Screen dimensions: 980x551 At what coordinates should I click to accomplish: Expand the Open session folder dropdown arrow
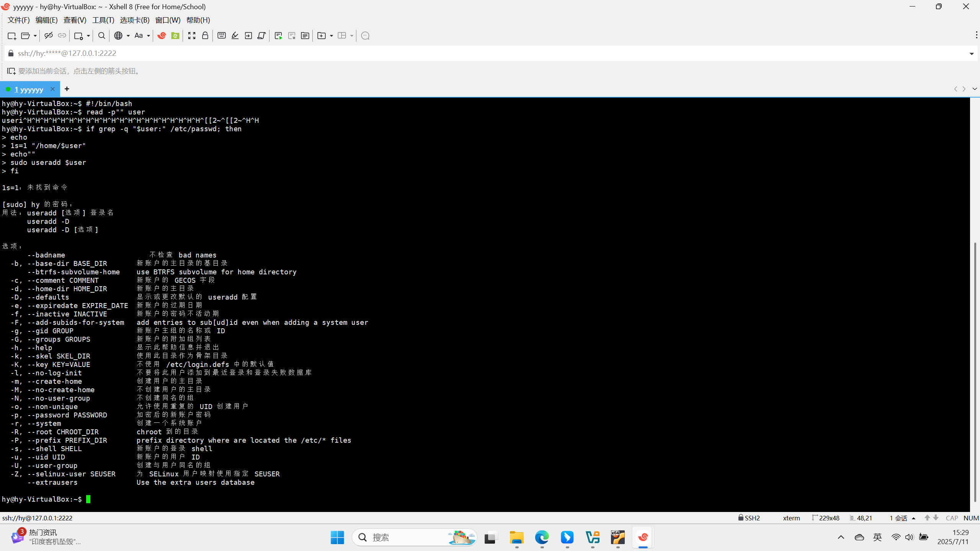35,36
